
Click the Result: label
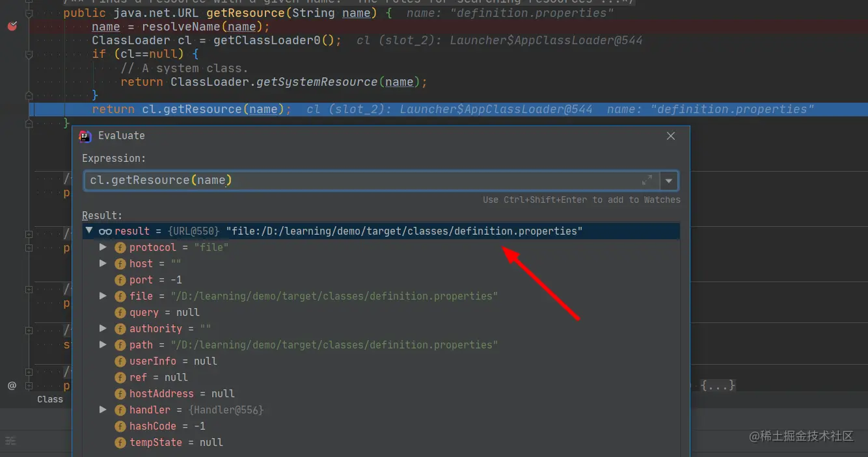(x=102, y=215)
